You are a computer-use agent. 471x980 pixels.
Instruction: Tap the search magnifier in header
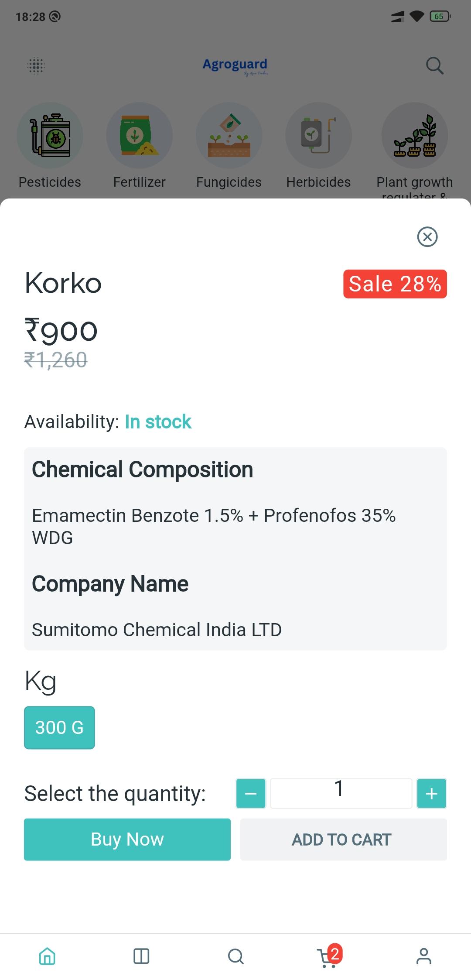click(x=435, y=66)
